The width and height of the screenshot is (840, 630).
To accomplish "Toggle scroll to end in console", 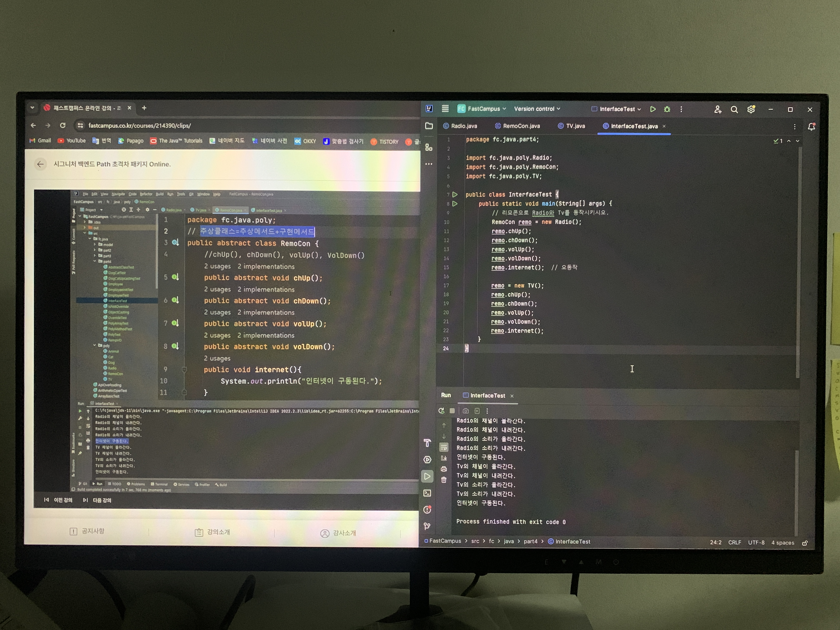I will pos(444,458).
